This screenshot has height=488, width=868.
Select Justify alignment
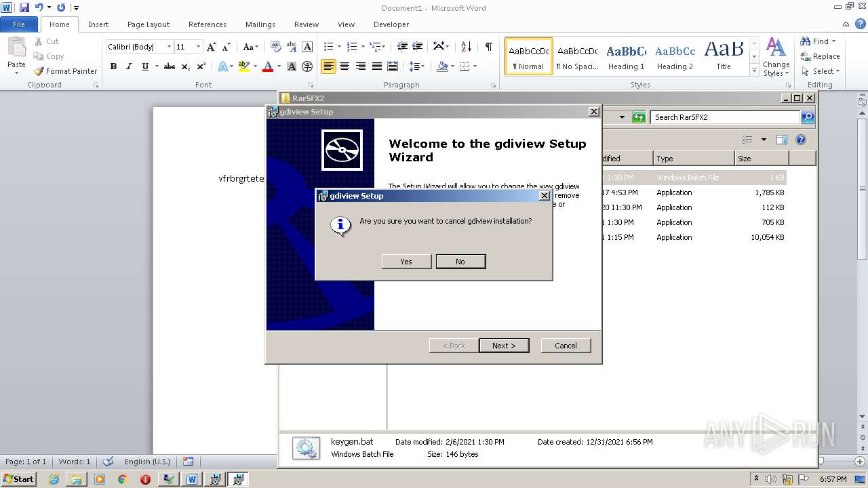click(x=376, y=66)
